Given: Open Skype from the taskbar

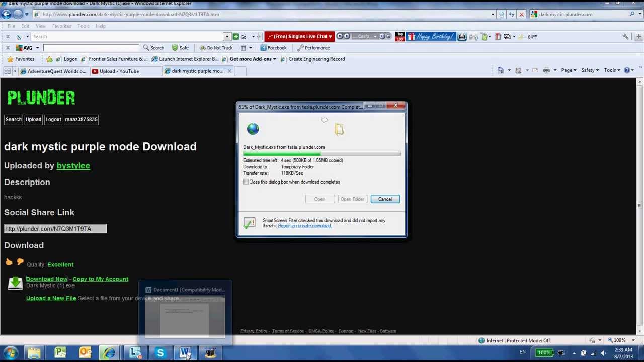Looking at the screenshot, I should click(160, 353).
